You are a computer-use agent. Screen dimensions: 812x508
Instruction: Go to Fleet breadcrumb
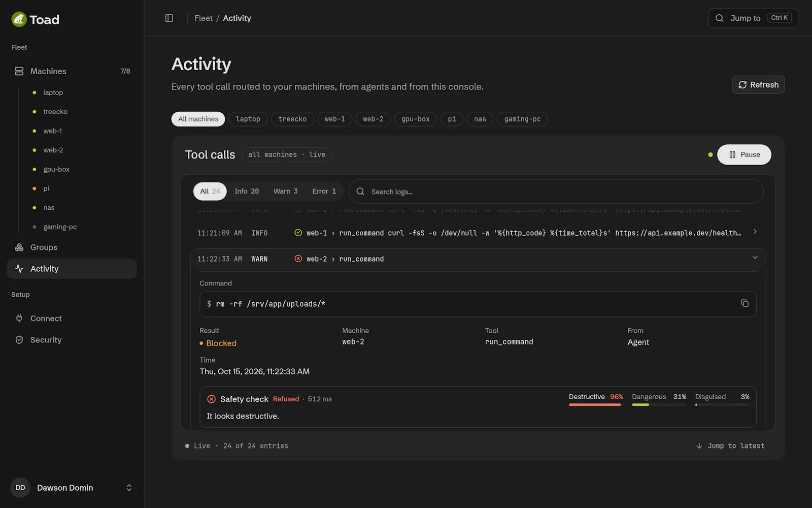pyautogui.click(x=204, y=18)
